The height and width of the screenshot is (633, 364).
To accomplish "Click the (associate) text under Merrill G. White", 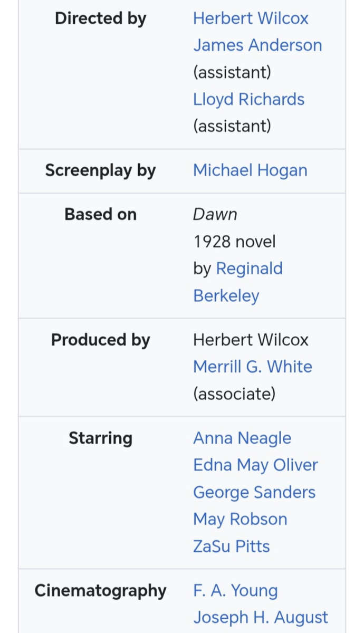I will pyautogui.click(x=234, y=394).
